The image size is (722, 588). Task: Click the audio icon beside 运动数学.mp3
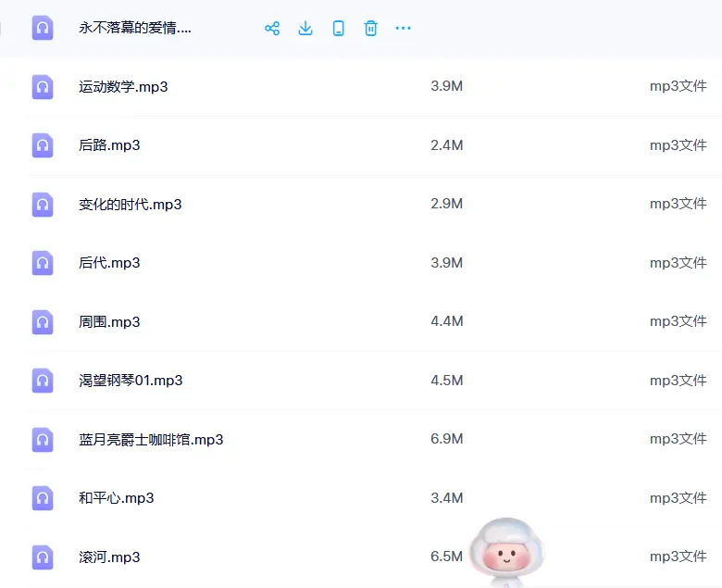coord(43,87)
